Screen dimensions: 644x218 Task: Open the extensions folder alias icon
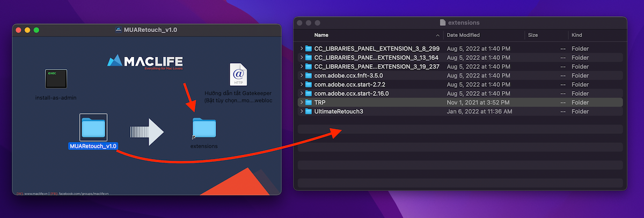pos(204,129)
